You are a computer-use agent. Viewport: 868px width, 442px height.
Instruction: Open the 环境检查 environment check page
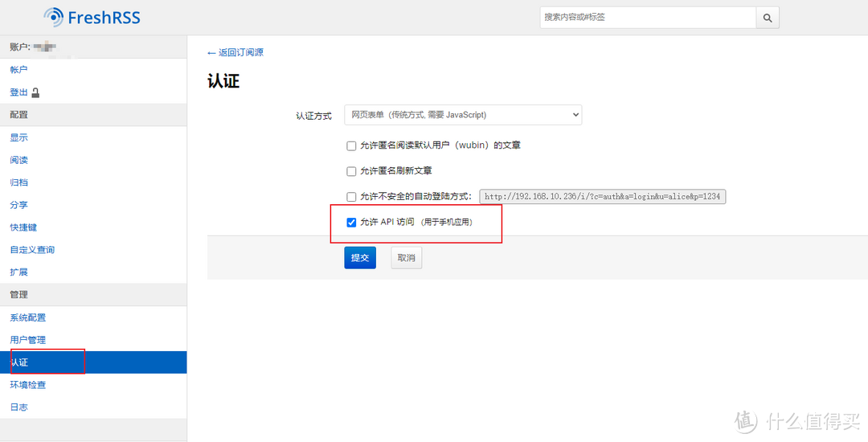click(27, 385)
